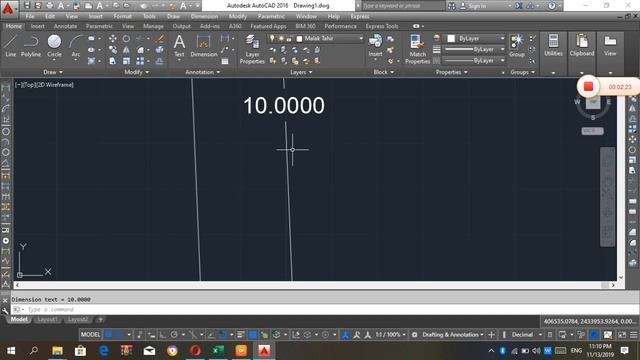Viewport: 640px width, 360px height.
Task: Click the Dimension tool
Action: pos(203,45)
